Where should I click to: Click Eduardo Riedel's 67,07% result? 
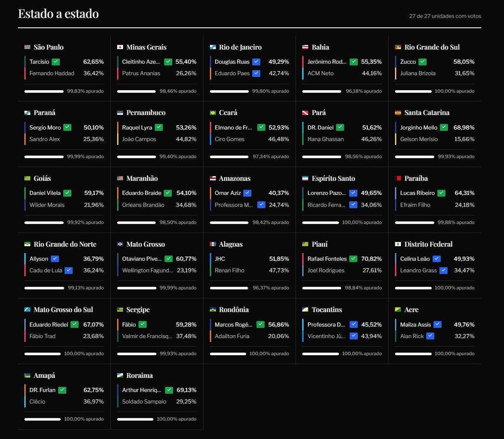coord(94,324)
